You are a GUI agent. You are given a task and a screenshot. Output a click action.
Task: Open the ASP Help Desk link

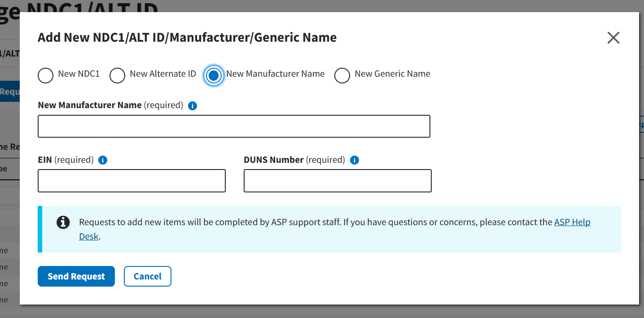572,222
